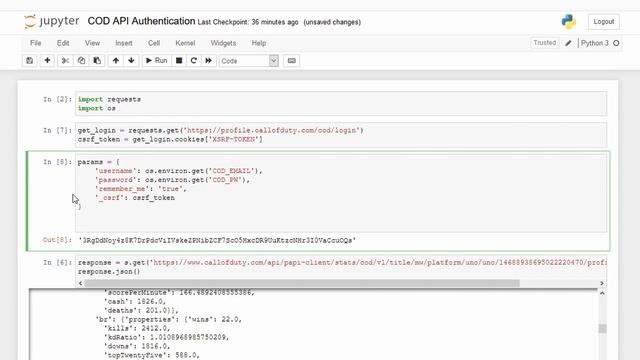The width and height of the screenshot is (640, 360).
Task: Click the import requests code cell
Action: (x=341, y=104)
